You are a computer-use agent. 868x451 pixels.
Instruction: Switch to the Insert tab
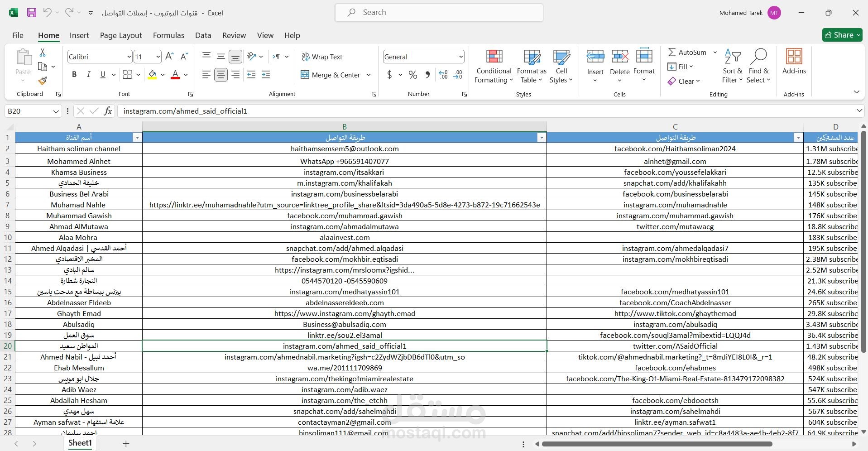point(79,35)
